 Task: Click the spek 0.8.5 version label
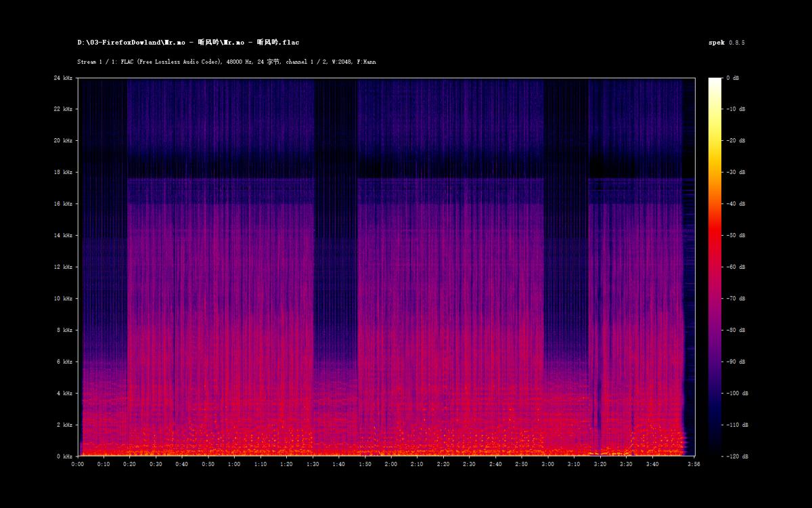[x=726, y=43]
